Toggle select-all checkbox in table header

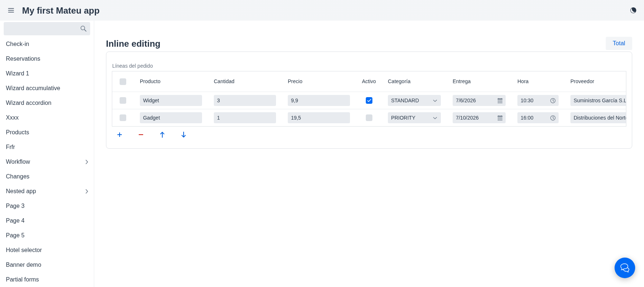pos(123,82)
